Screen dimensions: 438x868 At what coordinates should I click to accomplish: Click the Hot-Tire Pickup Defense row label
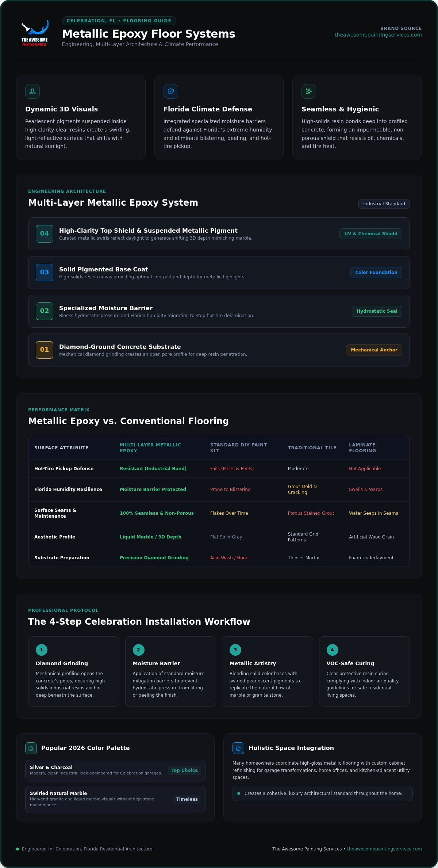coord(64,469)
